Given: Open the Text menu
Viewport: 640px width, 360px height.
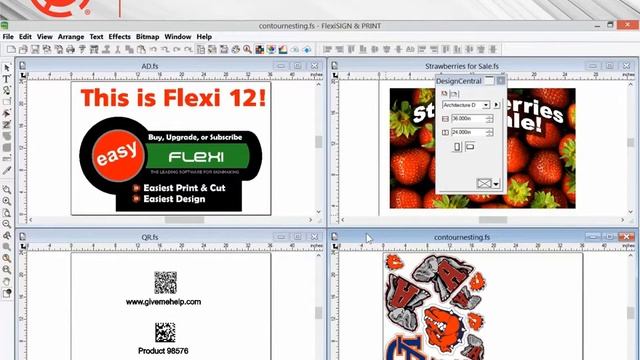Looking at the screenshot, I should 96,37.
